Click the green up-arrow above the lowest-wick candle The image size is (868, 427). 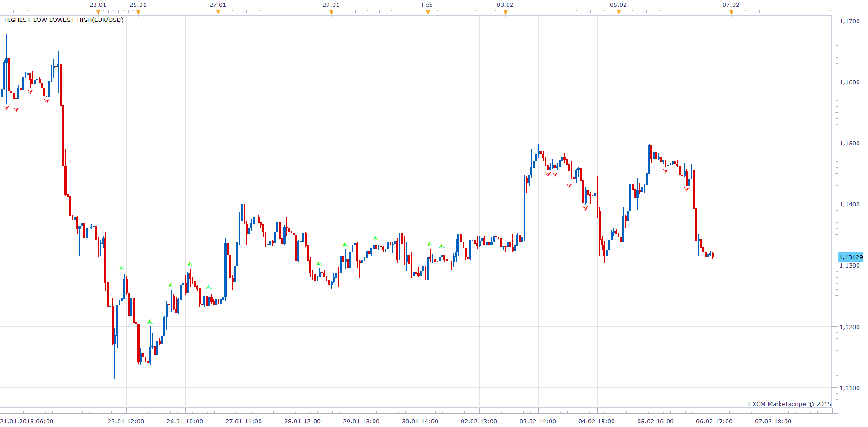tap(150, 322)
